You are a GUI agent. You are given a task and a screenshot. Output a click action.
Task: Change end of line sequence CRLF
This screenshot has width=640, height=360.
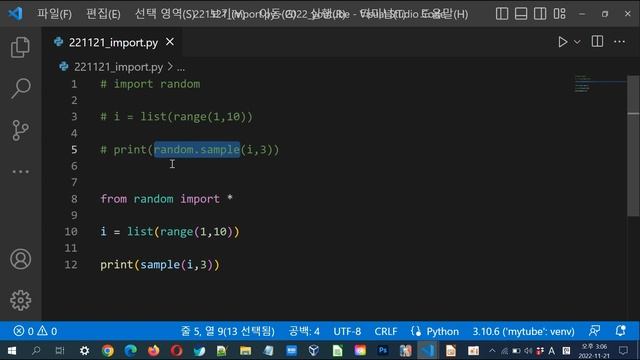click(x=386, y=331)
